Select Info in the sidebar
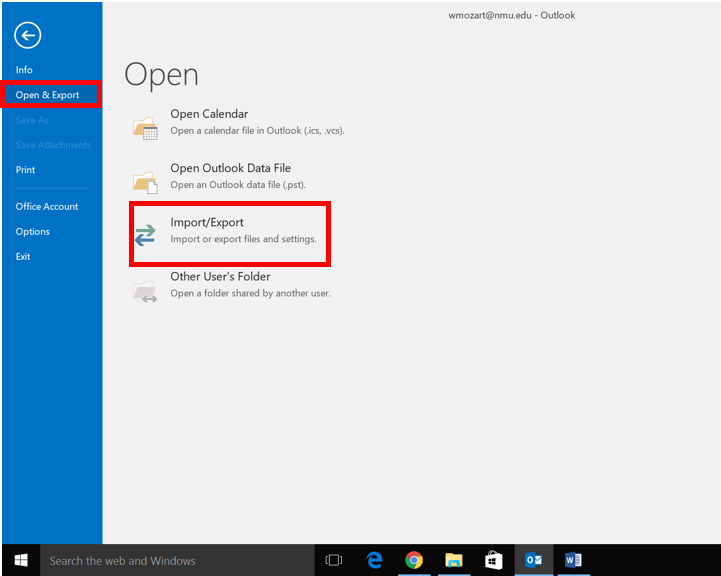Screen dimensions: 721x576 [24, 70]
